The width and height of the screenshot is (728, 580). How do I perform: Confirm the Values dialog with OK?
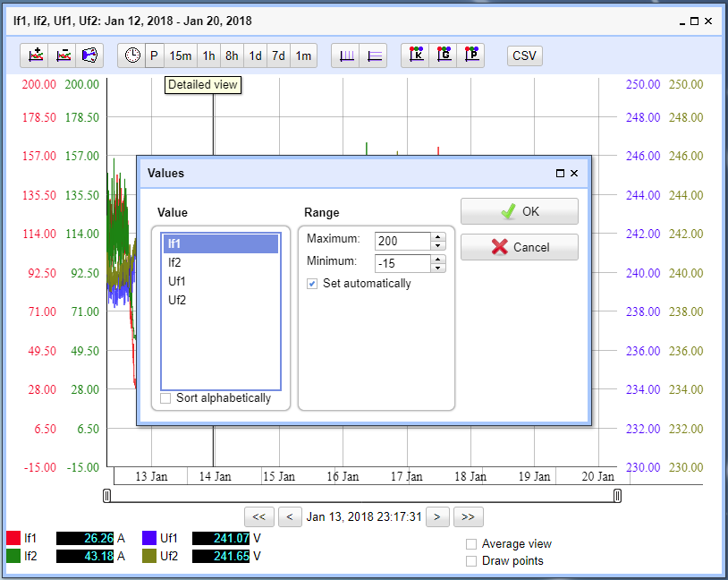(x=520, y=211)
